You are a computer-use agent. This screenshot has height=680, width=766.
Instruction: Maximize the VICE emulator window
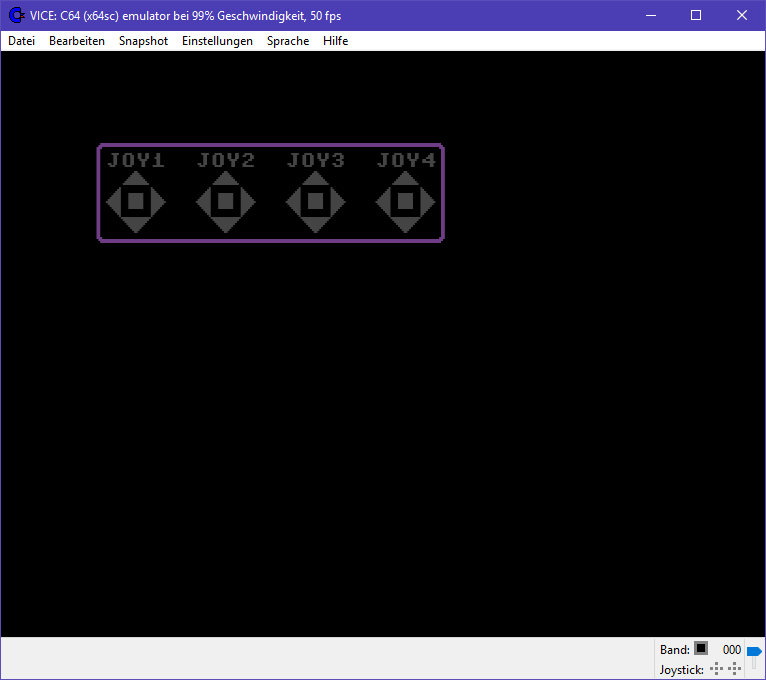pyautogui.click(x=696, y=15)
